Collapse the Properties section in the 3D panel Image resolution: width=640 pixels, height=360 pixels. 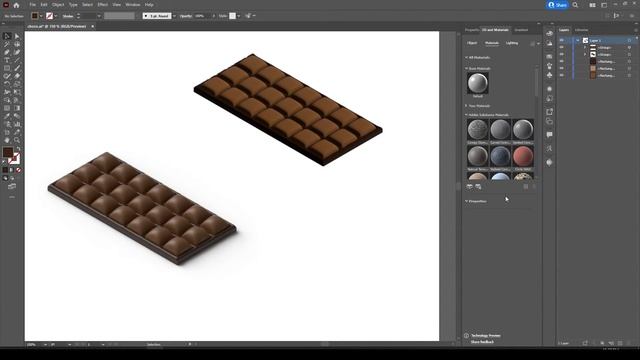tap(467, 201)
